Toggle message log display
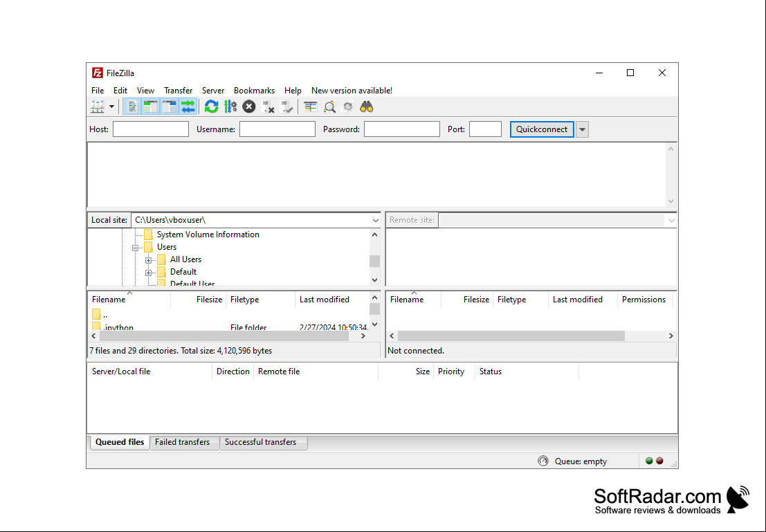Screen dimensions: 766x532 [131, 107]
